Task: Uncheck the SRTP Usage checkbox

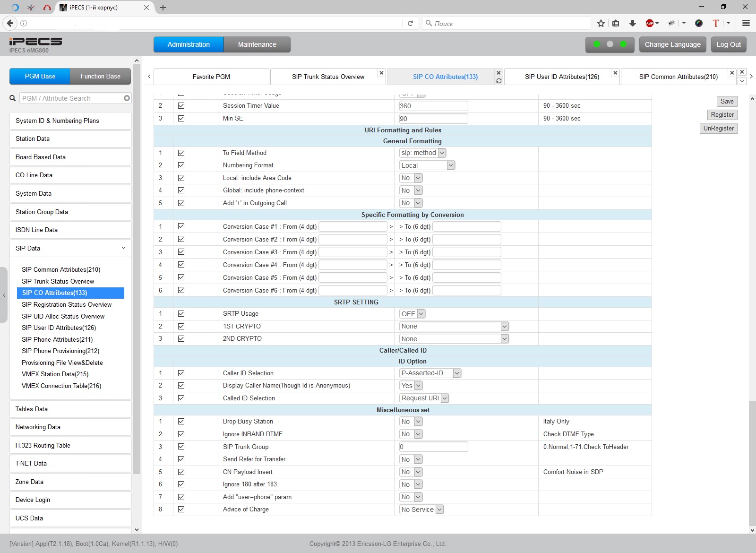Action: click(181, 314)
